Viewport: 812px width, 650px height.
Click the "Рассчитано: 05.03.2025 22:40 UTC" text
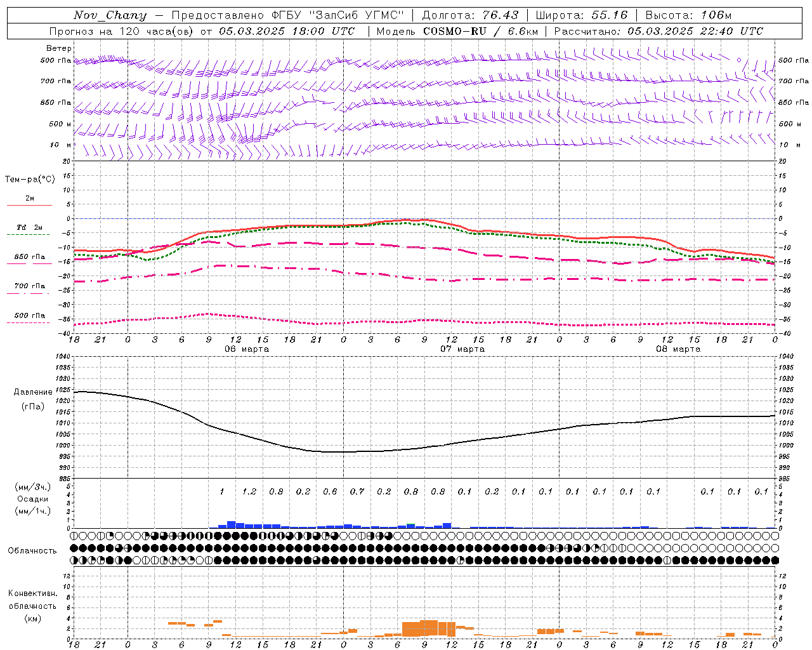coord(658,31)
